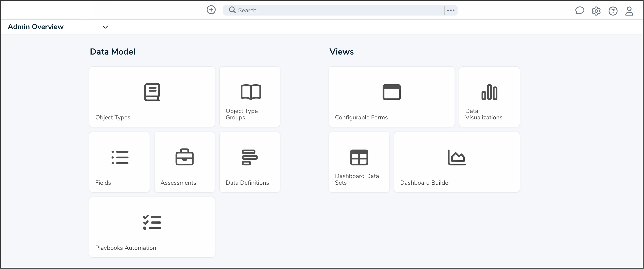644x269 pixels.
Task: Click the Data Visualizations bar chart icon
Action: pos(489,92)
